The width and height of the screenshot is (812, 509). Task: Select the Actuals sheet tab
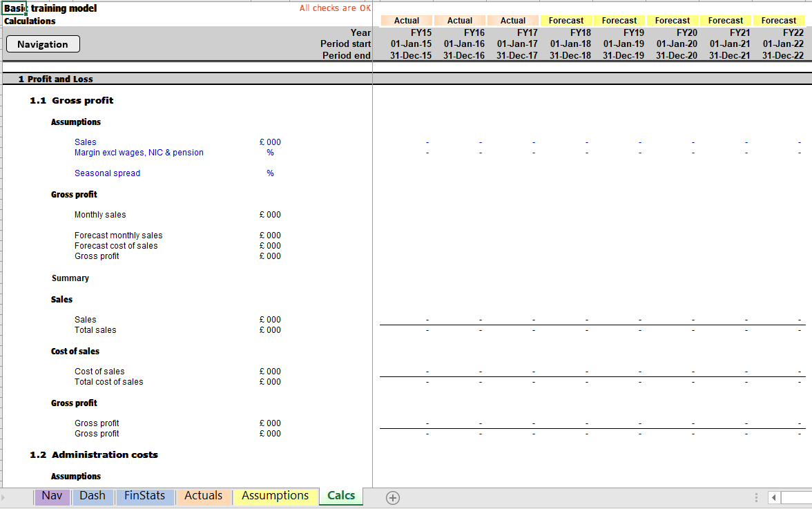(203, 497)
